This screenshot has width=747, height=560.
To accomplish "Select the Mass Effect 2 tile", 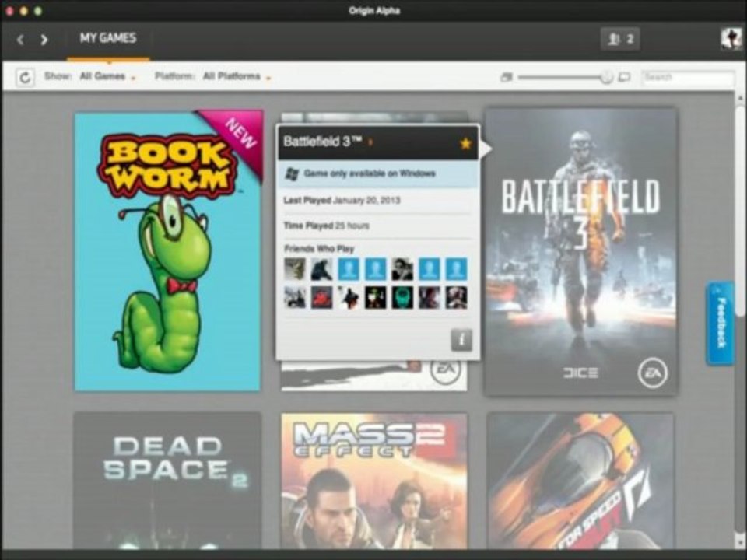I will point(374,480).
